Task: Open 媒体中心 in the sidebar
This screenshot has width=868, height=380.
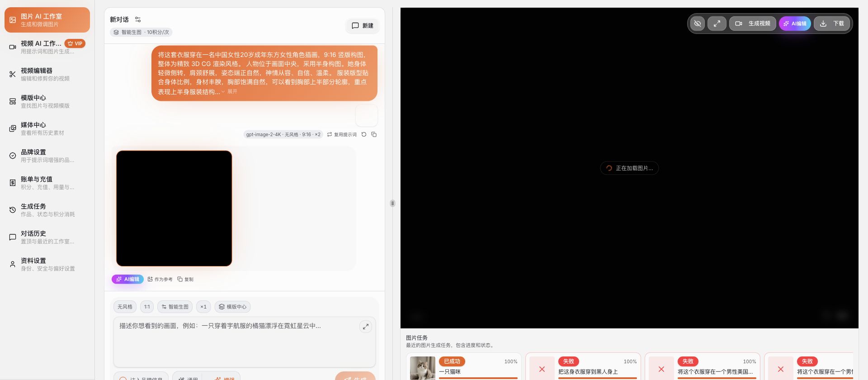Action: tap(47, 128)
